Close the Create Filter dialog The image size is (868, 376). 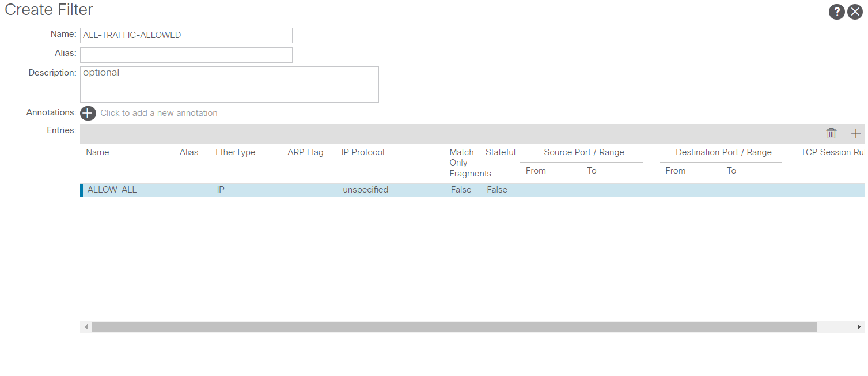coord(855,12)
